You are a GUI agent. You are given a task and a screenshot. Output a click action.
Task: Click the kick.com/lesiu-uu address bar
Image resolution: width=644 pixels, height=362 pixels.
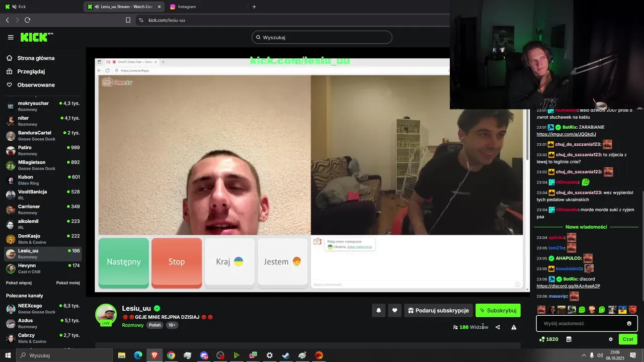pos(292,20)
